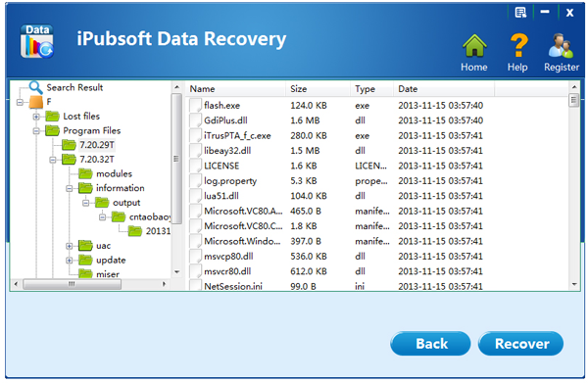Click the feedback list icon in title bar
The height and width of the screenshot is (383, 588).
520,13
